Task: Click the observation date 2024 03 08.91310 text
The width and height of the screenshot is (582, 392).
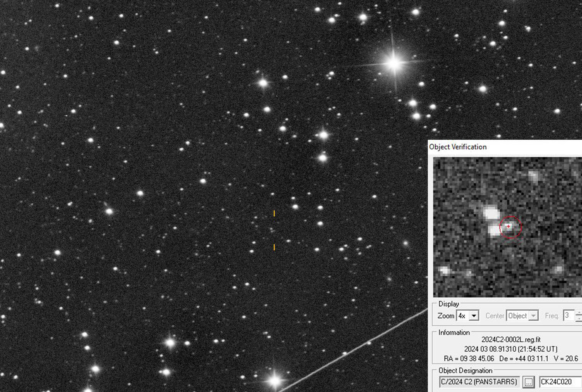Action: click(511, 349)
